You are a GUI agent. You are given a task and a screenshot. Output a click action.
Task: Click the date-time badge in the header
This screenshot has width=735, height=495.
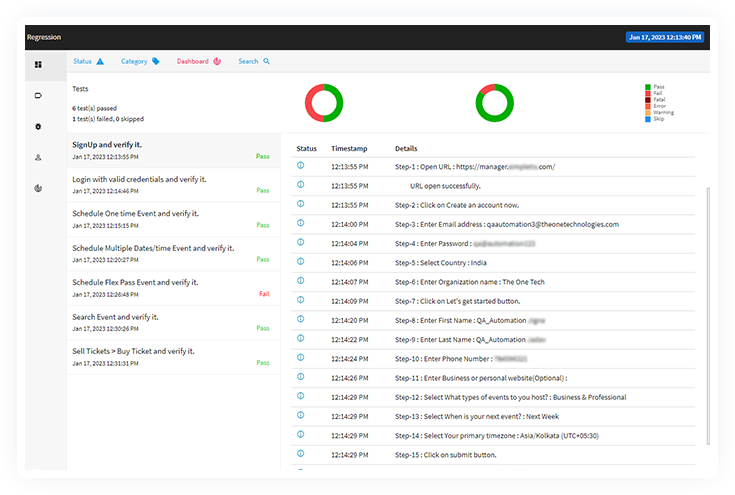click(664, 37)
